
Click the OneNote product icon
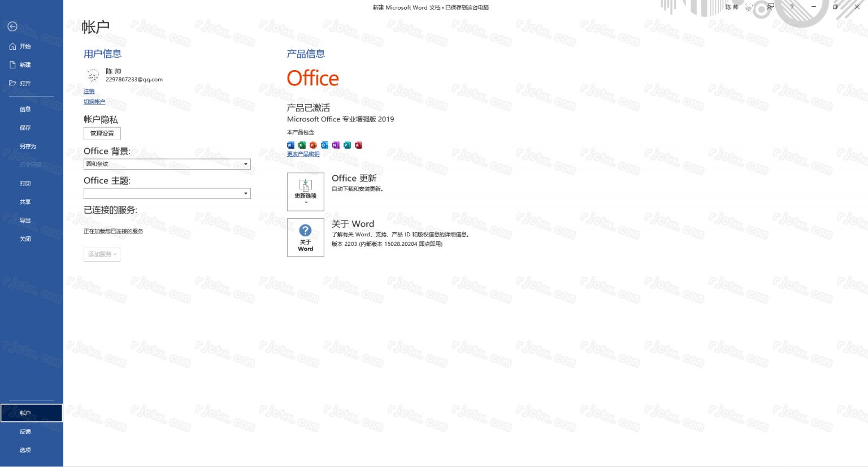[336, 145]
